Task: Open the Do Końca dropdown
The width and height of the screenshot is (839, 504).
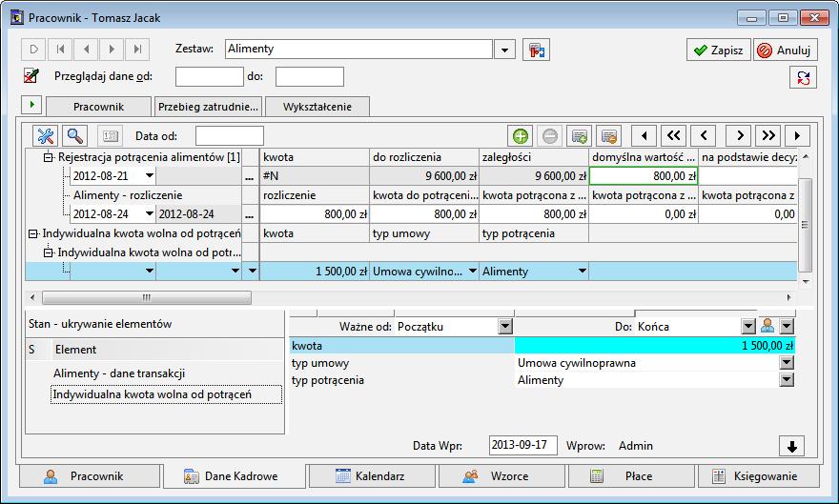Action: [748, 327]
